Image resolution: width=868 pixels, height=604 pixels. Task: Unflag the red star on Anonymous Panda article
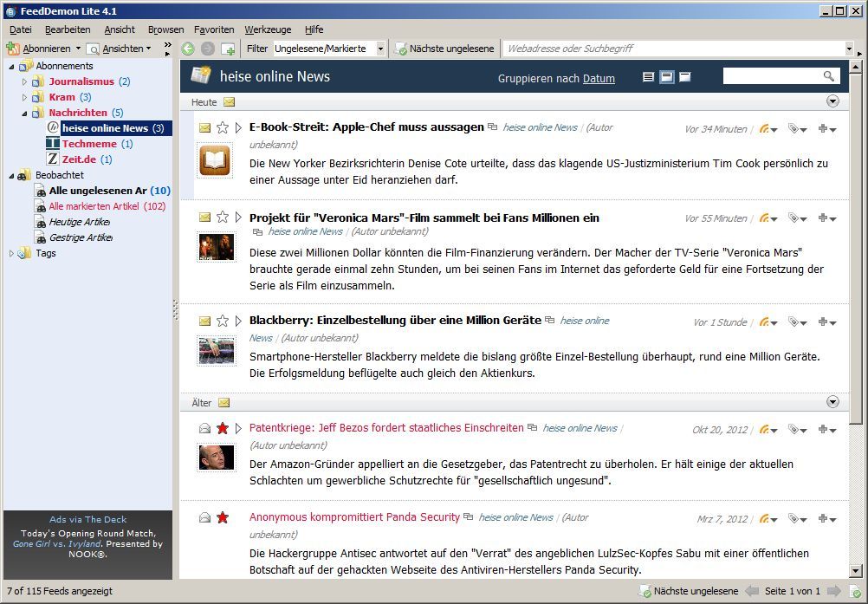pyautogui.click(x=223, y=517)
